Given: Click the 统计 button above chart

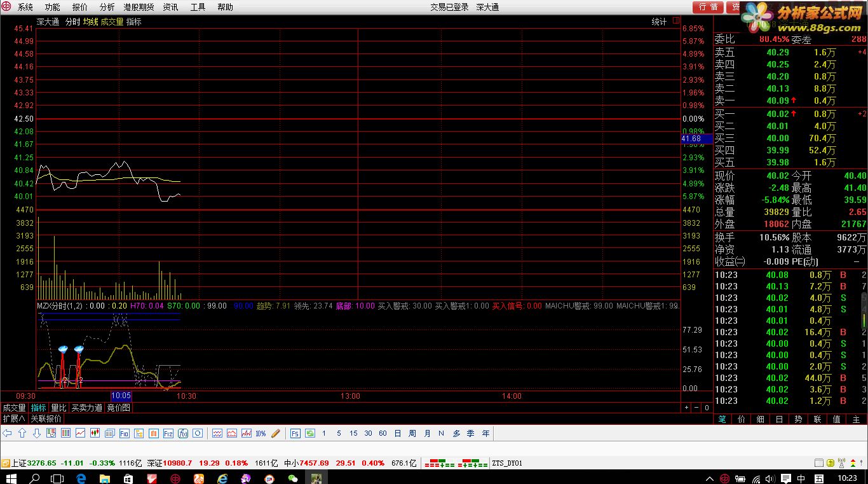Looking at the screenshot, I should (659, 22).
